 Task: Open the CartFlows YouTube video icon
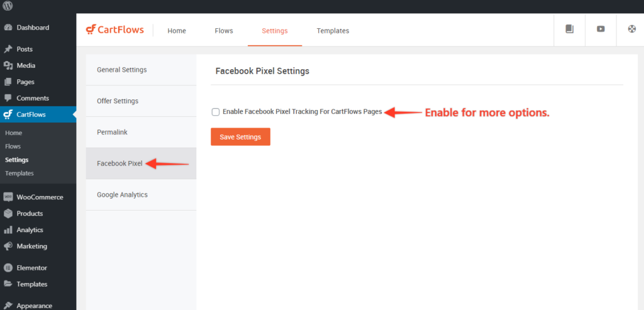click(x=601, y=29)
